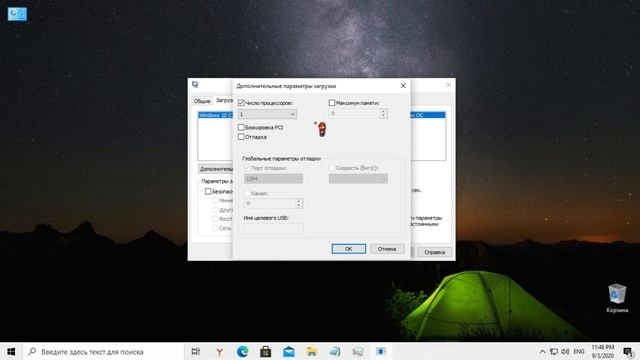Confirm the dialog with OK
The width and height of the screenshot is (640, 360).
click(349, 249)
